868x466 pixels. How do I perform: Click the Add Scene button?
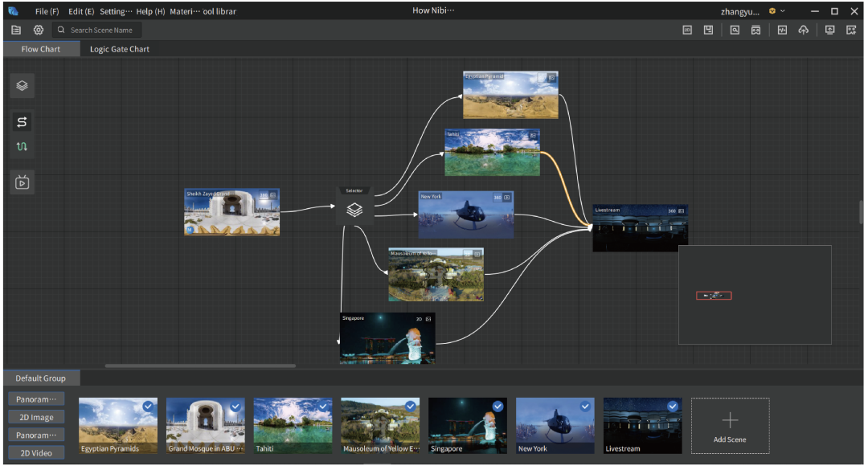coord(730,426)
